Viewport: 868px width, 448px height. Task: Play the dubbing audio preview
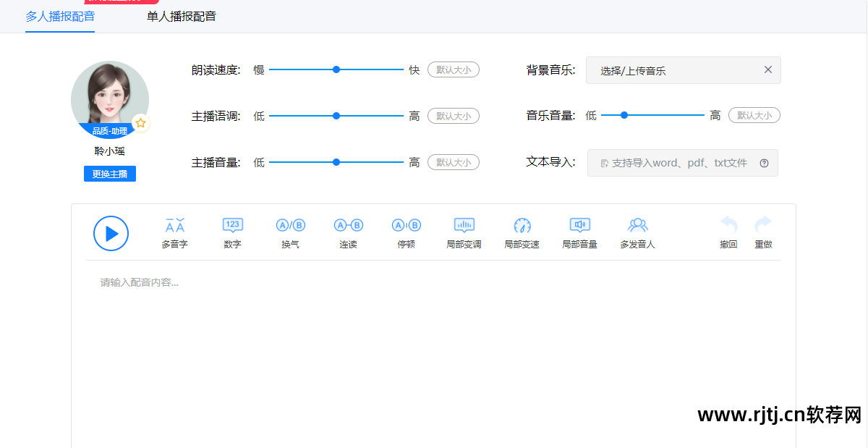pos(111,233)
